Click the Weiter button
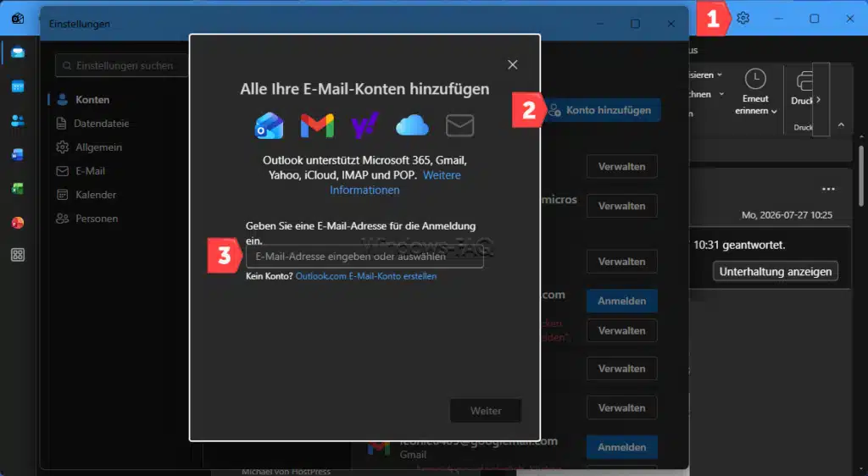 click(486, 411)
